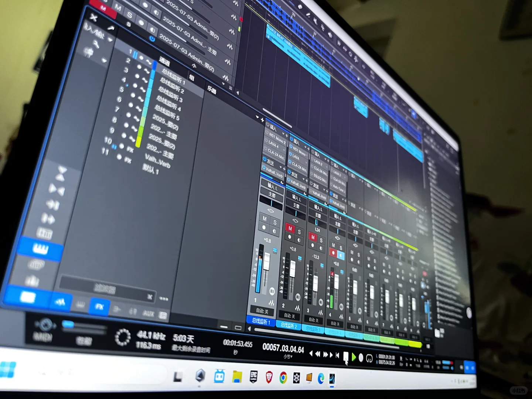This screenshot has width=532, height=399.
Task: Open the CLA-2A insert on channel 1
Action: tap(275, 154)
